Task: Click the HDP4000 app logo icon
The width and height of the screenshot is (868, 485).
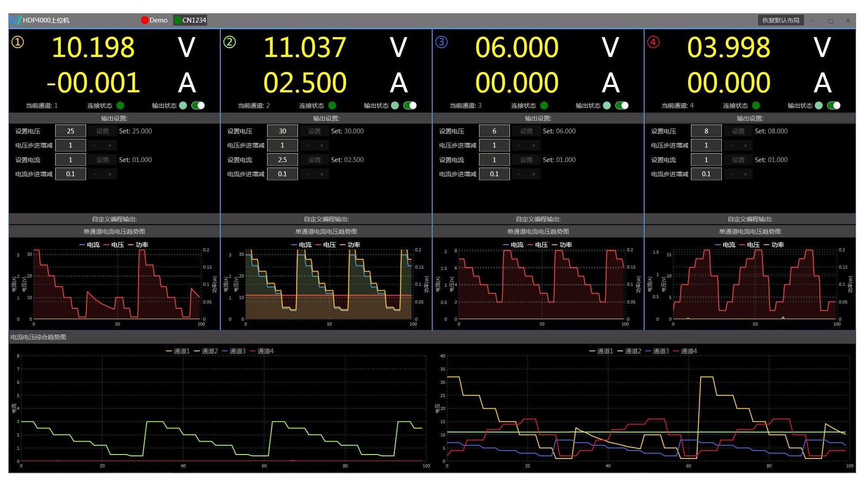Action: coord(15,20)
